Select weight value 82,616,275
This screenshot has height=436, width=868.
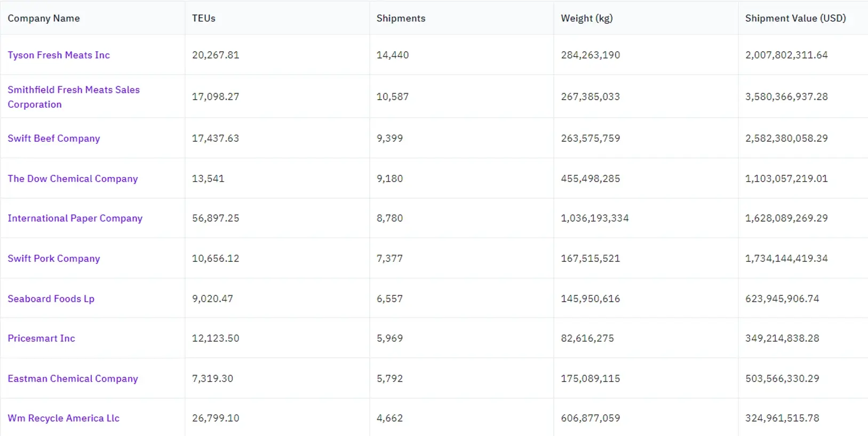(x=587, y=338)
